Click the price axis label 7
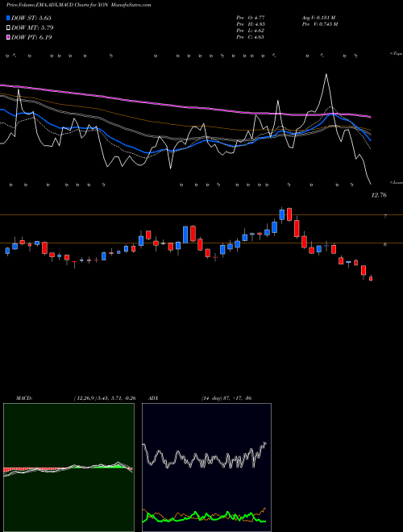The width and height of the screenshot is (403, 532). (x=385, y=216)
